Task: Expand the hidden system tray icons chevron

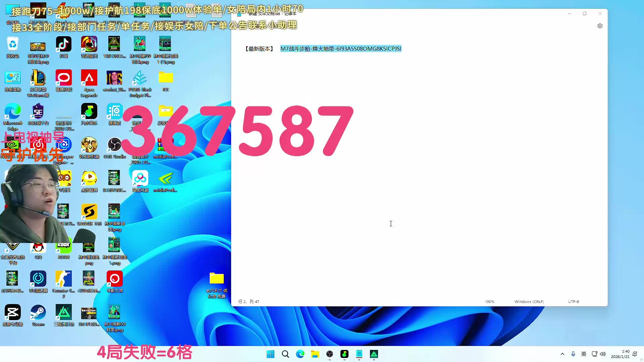Action: (562, 354)
